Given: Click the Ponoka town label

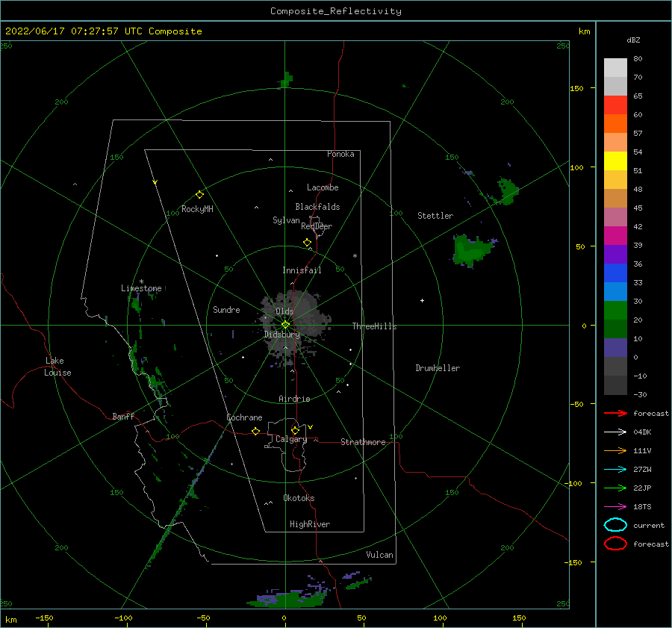Looking at the screenshot, I should point(340,155).
